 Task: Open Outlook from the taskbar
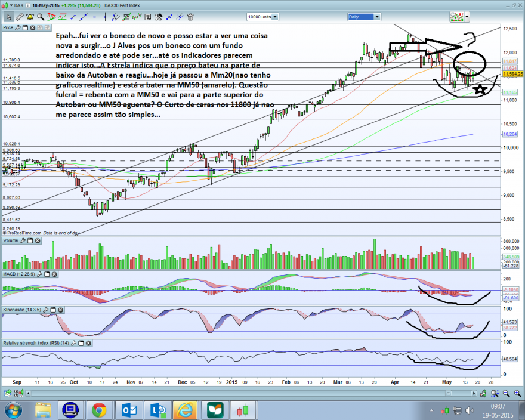[128, 410]
